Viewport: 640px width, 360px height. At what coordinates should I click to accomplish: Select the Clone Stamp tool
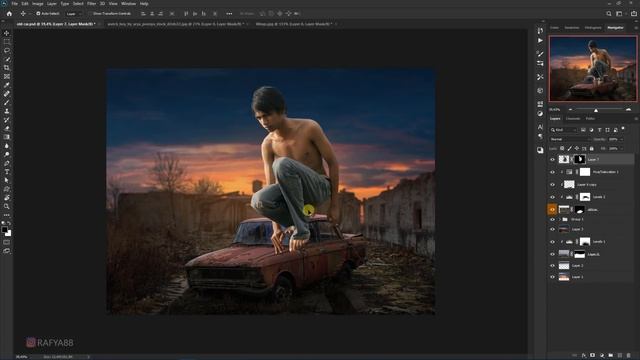pos(7,111)
